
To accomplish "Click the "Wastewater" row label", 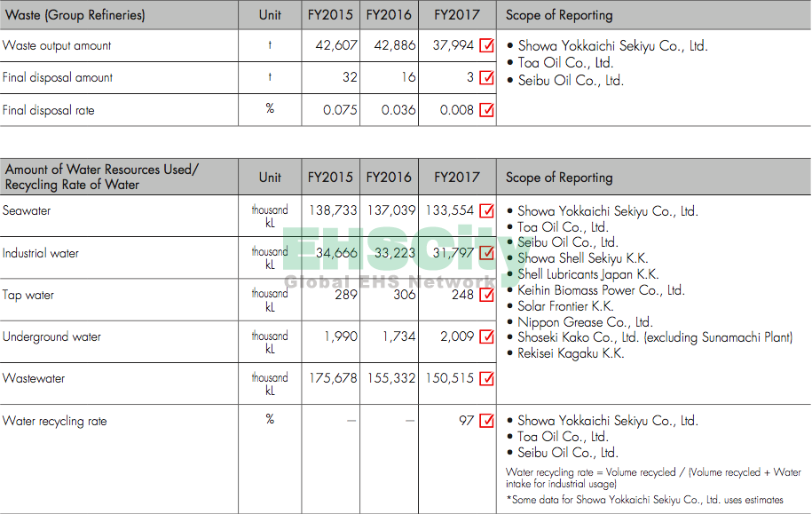I will (34, 379).
